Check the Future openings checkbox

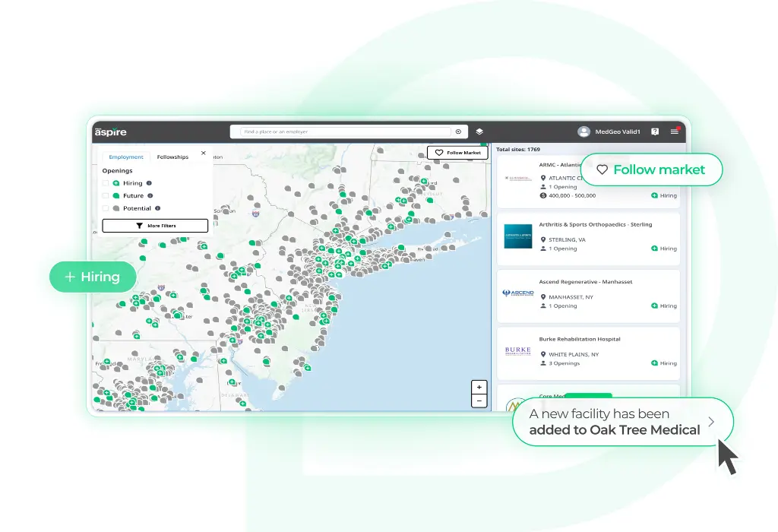[106, 195]
